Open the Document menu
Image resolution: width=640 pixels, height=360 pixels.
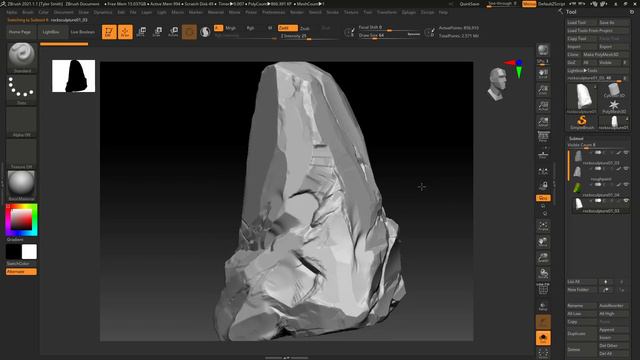tap(64, 12)
